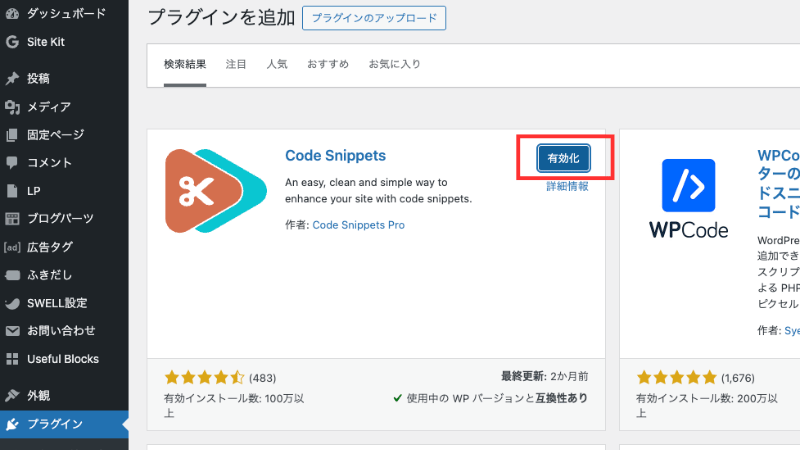Viewport: 800px width, 450px height.
Task: Click the WPCode plugin title link
Action: point(779,183)
